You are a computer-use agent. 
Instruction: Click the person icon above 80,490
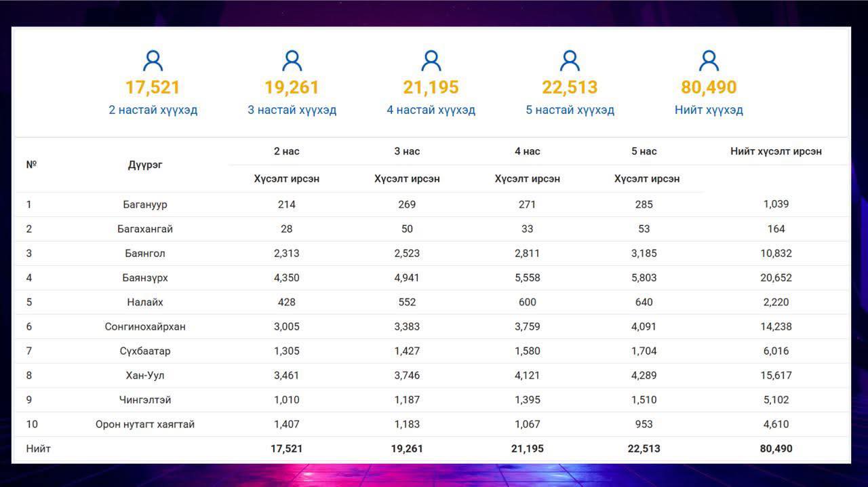click(x=709, y=61)
